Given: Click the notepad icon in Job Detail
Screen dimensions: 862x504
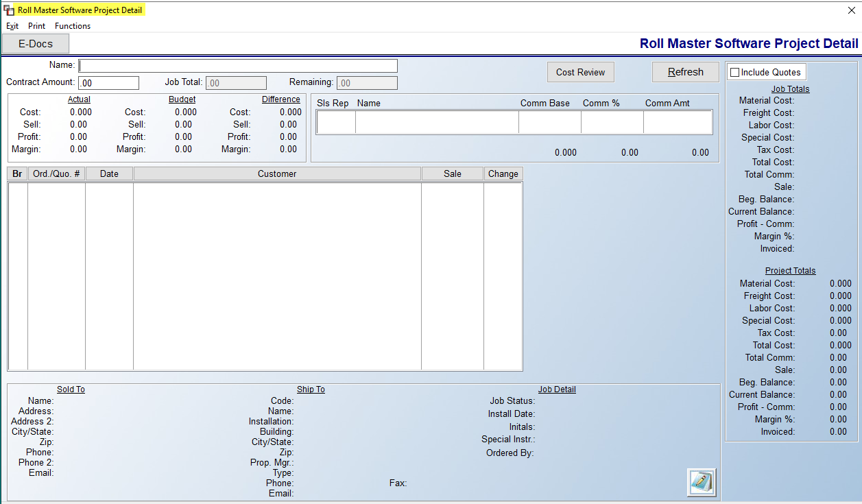Looking at the screenshot, I should (x=702, y=482).
